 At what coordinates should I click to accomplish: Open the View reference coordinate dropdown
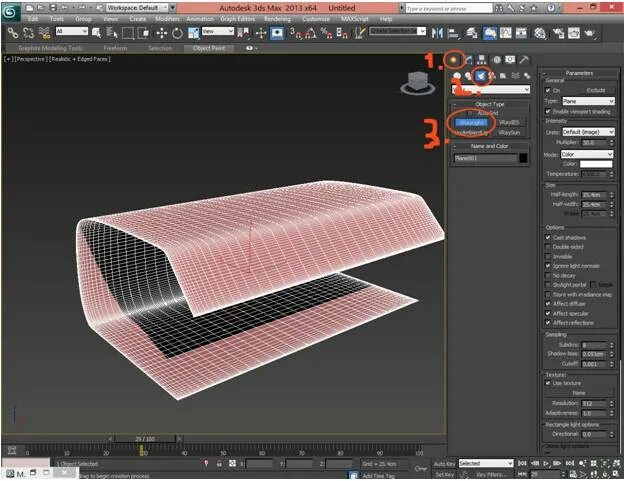coord(218,31)
